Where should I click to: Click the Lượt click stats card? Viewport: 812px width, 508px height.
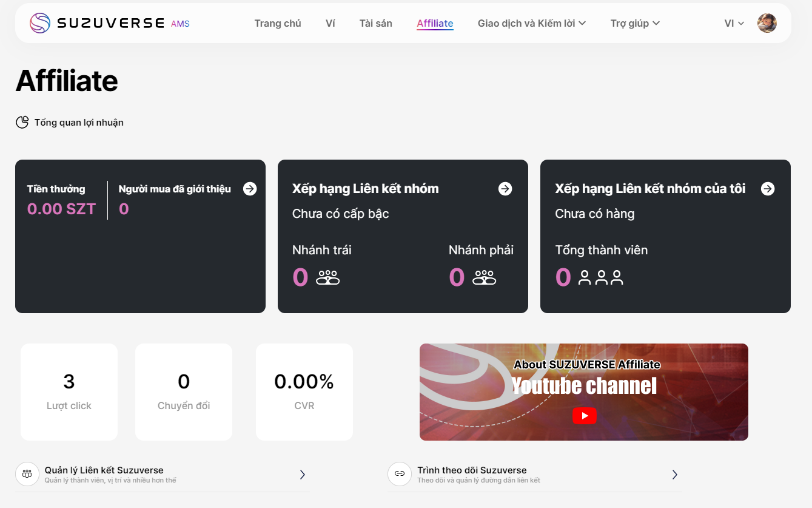click(x=69, y=391)
